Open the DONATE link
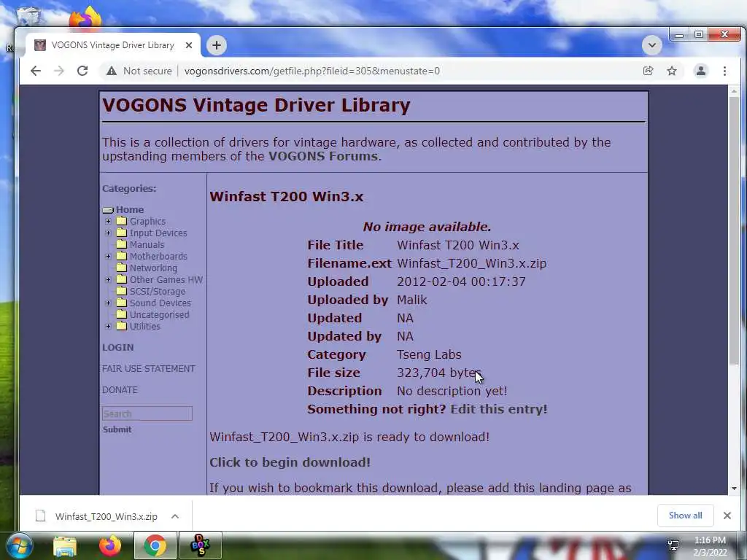This screenshot has height=560, width=747. (120, 389)
